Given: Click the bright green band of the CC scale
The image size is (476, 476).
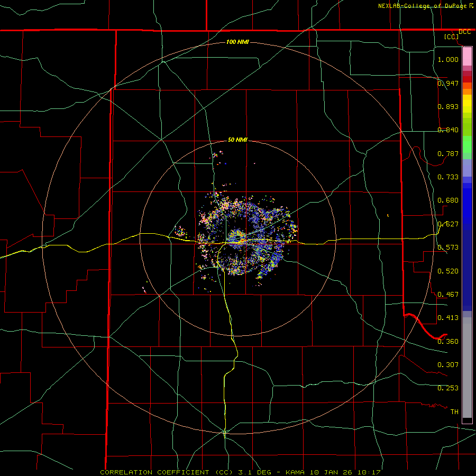Looking at the screenshot, I should point(467,144).
